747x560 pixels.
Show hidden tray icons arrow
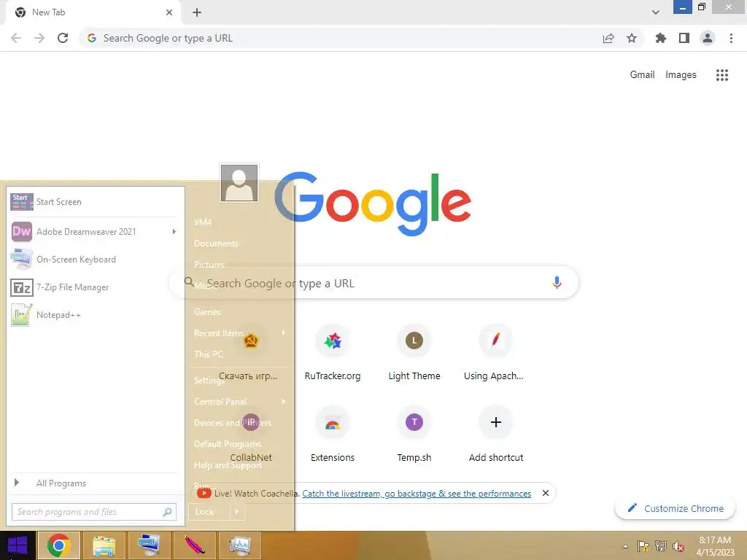point(625,546)
